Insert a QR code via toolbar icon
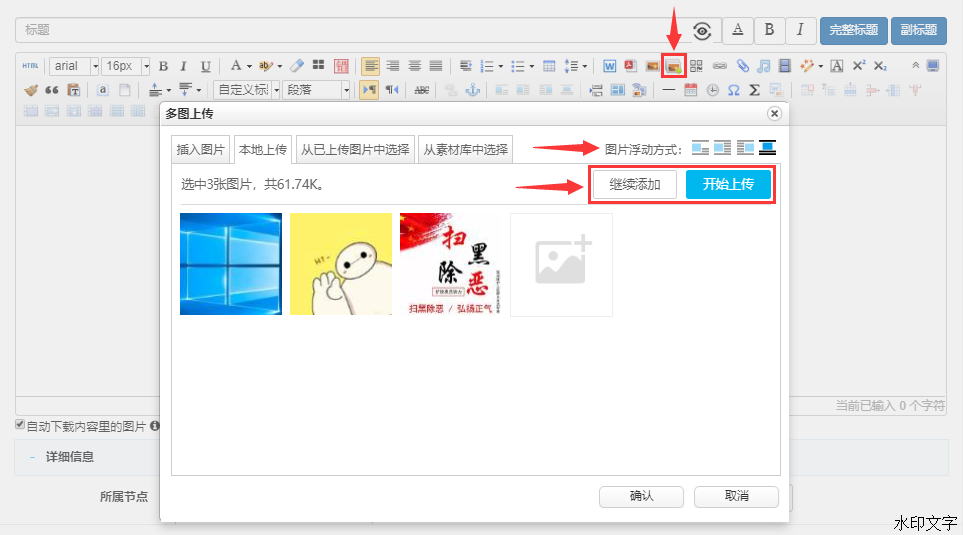The image size is (963, 535). (x=696, y=66)
